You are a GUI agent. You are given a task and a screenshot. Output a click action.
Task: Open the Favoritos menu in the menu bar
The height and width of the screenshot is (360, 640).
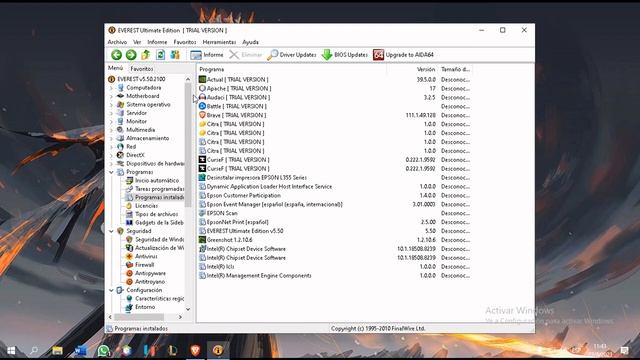point(185,42)
